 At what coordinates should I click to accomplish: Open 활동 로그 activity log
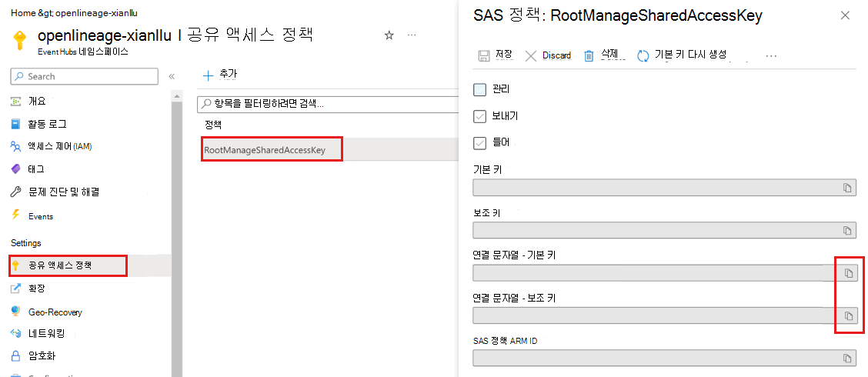(x=48, y=124)
